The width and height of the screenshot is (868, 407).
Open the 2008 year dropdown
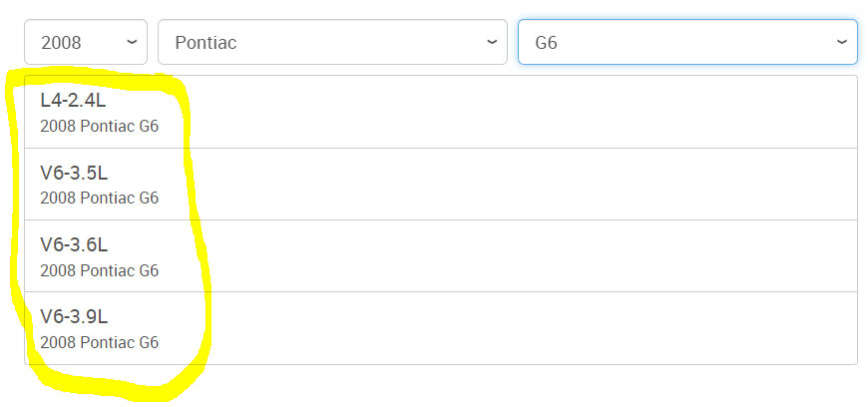pyautogui.click(x=85, y=43)
